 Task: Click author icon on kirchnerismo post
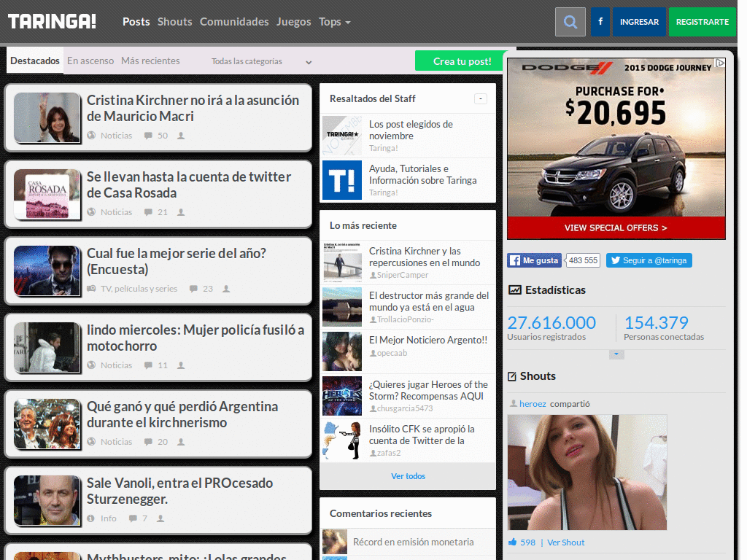click(181, 442)
